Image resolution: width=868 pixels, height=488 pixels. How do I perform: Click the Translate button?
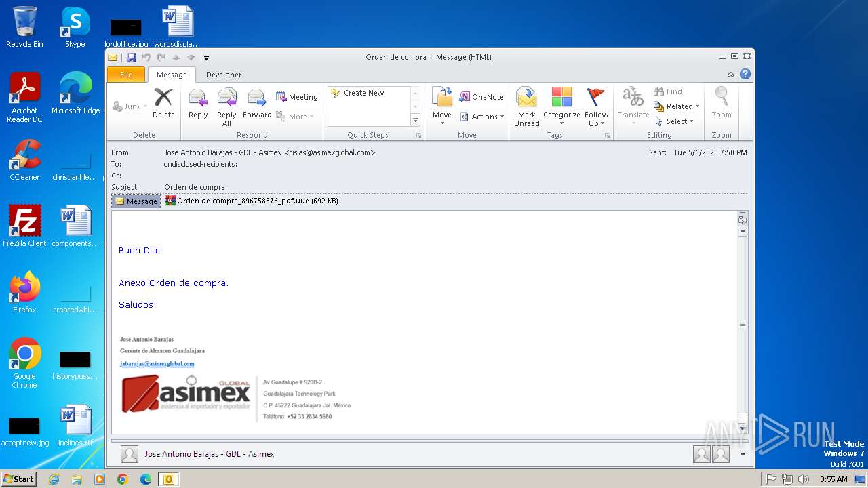coord(633,106)
